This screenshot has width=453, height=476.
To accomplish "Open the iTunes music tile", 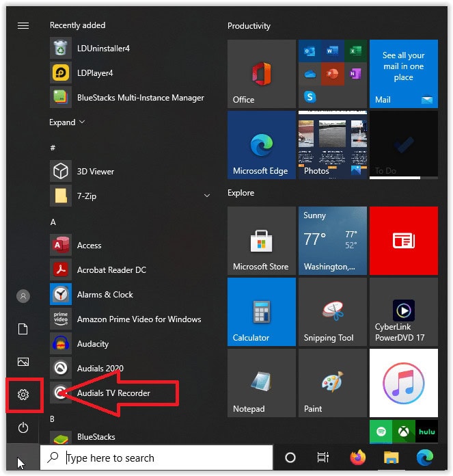I will point(403,382).
